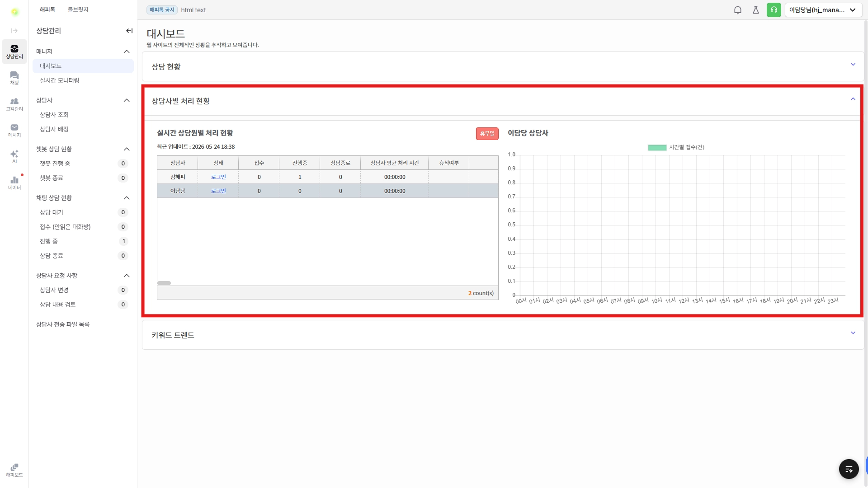Select the 이담당 row name cell
Image resolution: width=868 pixels, height=488 pixels.
pyautogui.click(x=178, y=191)
